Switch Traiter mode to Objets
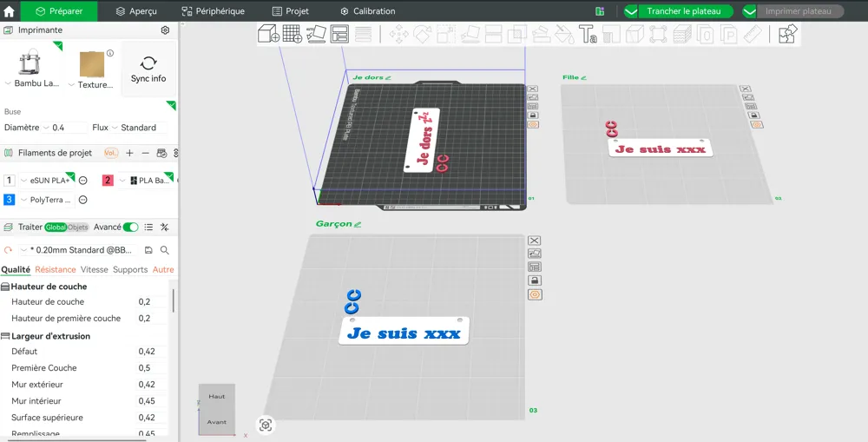This screenshot has width=868, height=442. [x=78, y=228]
